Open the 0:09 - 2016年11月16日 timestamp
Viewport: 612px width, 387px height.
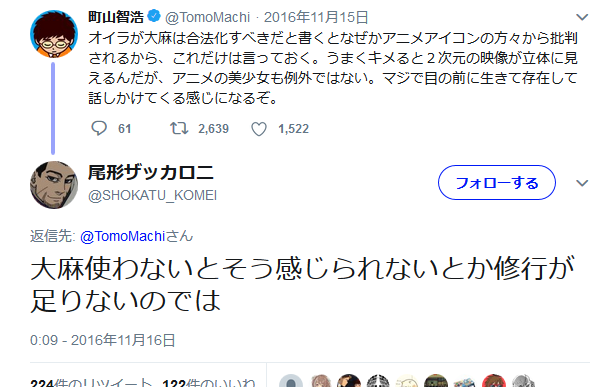(102, 340)
